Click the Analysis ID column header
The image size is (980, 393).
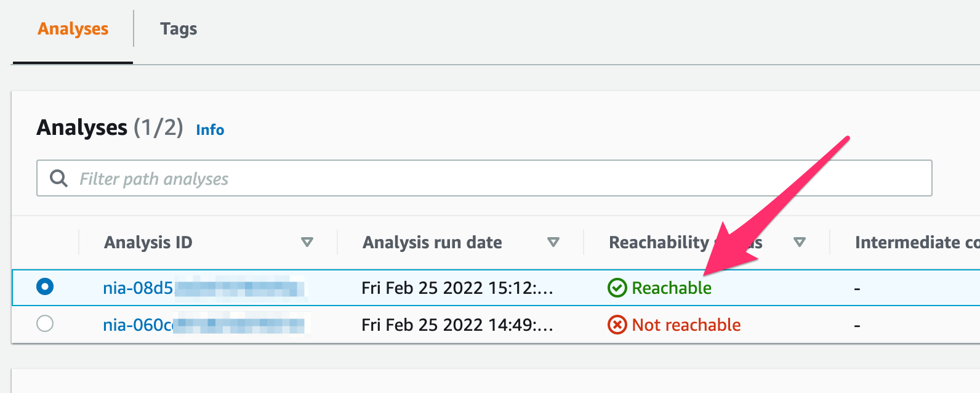(x=148, y=242)
